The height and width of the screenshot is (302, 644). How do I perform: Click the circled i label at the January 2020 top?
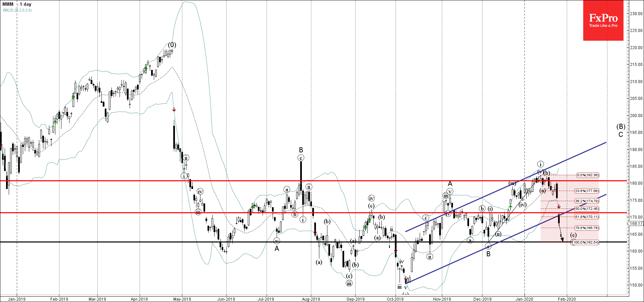coord(540,164)
